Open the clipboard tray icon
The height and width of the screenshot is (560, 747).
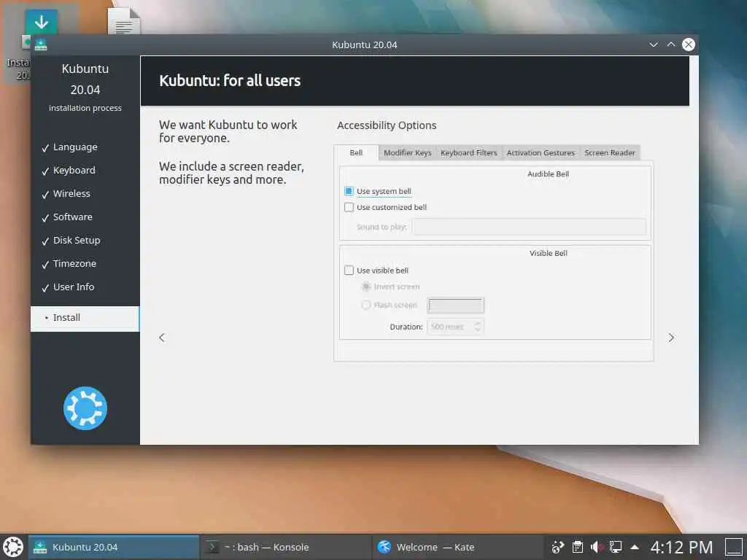(x=578, y=547)
